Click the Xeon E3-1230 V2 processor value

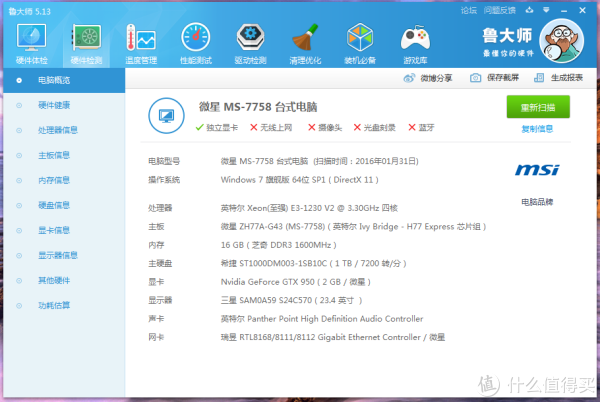(309, 208)
